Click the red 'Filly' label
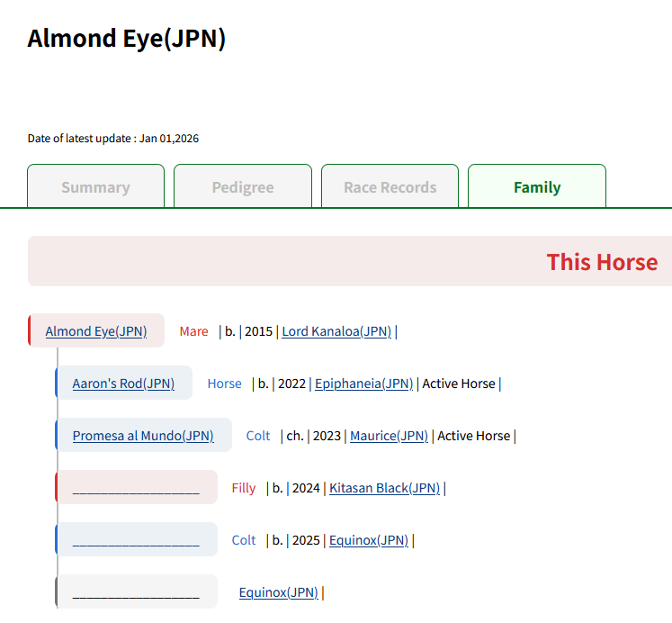672x623 pixels. (x=244, y=488)
